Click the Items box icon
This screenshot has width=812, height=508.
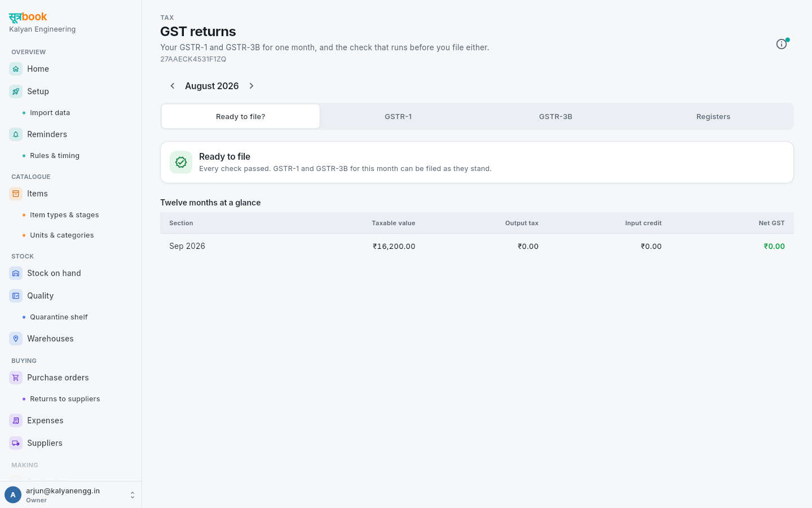coord(16,194)
